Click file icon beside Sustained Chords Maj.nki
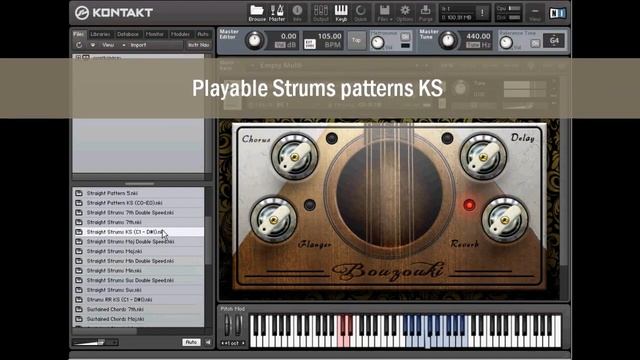This screenshot has width=640, height=360. [x=79, y=319]
